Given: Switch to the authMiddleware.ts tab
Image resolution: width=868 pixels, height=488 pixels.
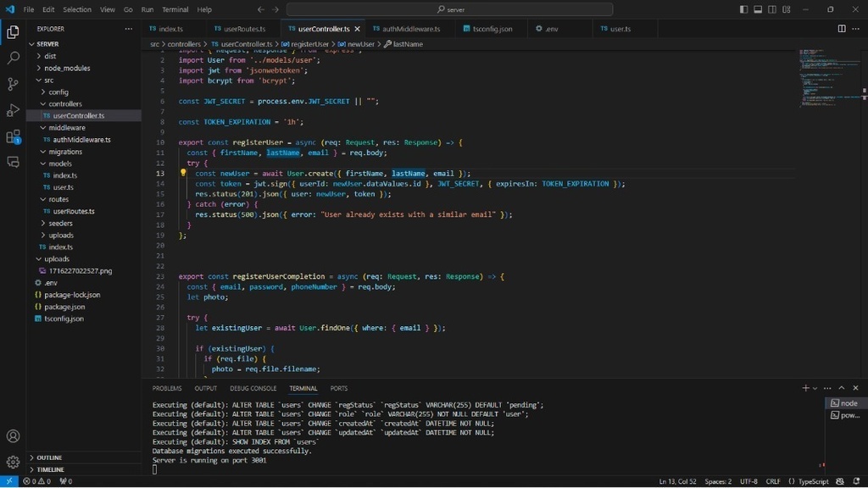Looking at the screenshot, I should (x=411, y=29).
